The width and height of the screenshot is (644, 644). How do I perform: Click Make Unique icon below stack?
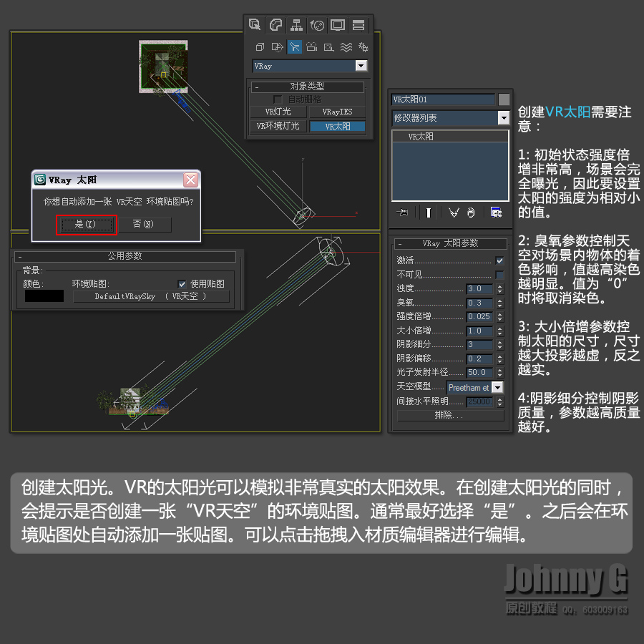[454, 213]
